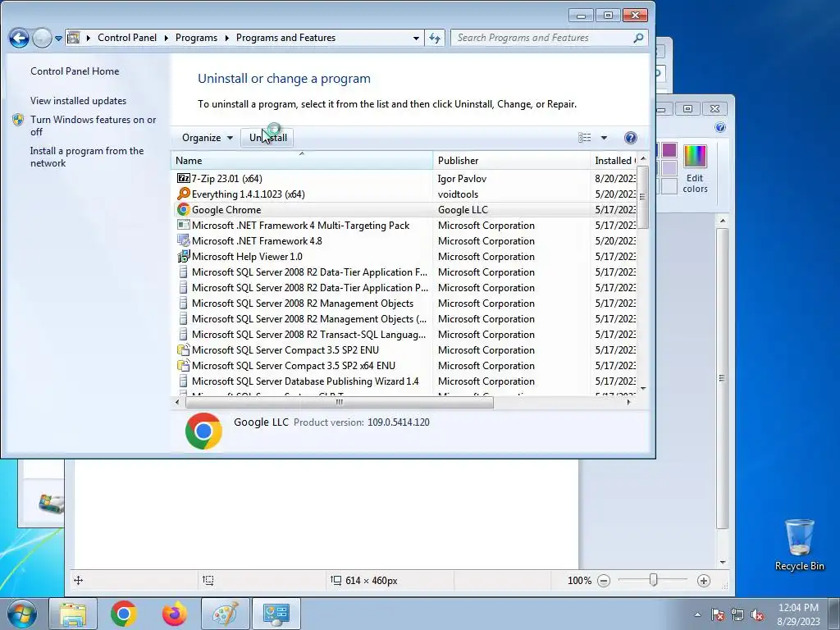Open the More view options arrow

tap(604, 138)
